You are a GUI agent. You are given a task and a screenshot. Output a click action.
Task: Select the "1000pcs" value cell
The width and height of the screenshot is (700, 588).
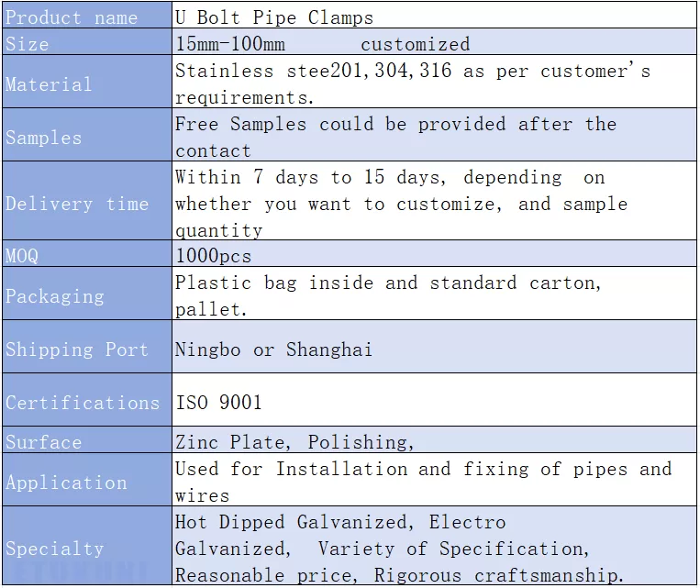(433, 256)
